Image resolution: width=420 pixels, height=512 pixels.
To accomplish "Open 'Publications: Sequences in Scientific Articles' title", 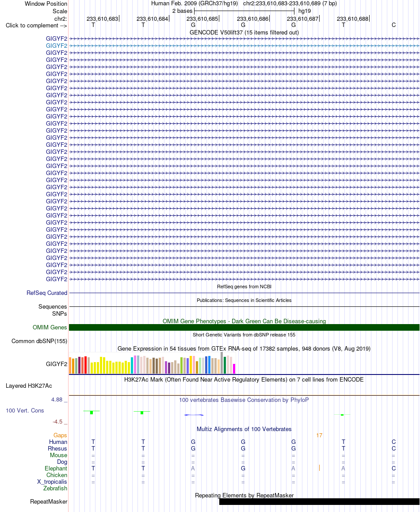I will [244, 300].
